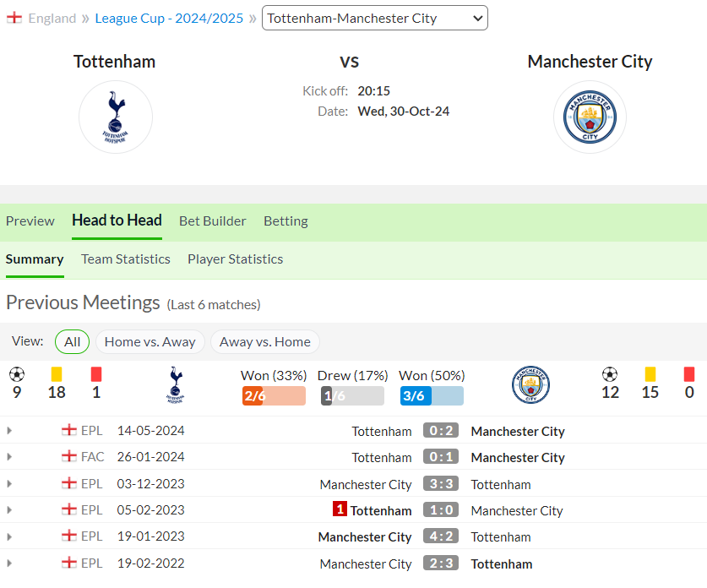
Task: Click the orange Tottenham 2/6 wins bar
Action: (274, 396)
